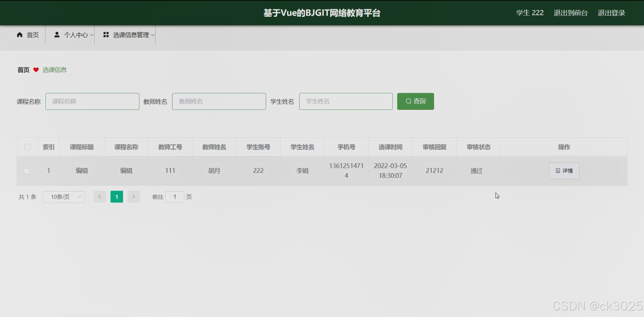The width and height of the screenshot is (644, 317).
Task: Expand the 选课信息管理 dropdown menu
Action: tap(131, 35)
